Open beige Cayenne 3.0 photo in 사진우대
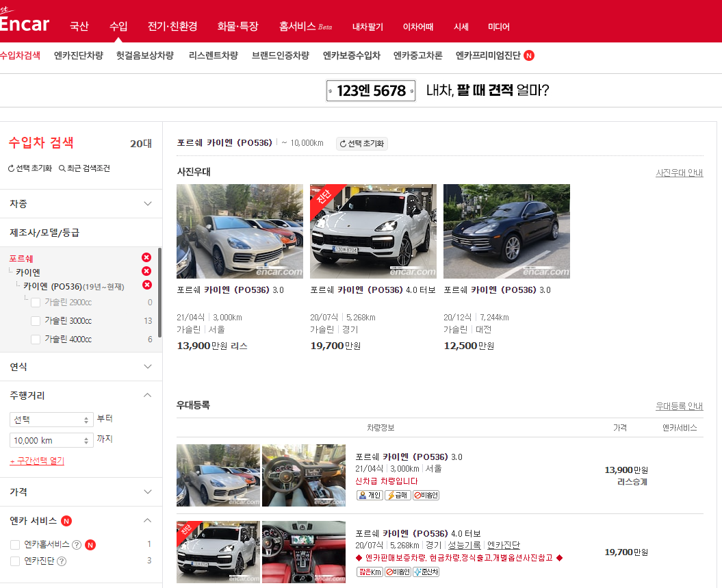 coord(240,231)
